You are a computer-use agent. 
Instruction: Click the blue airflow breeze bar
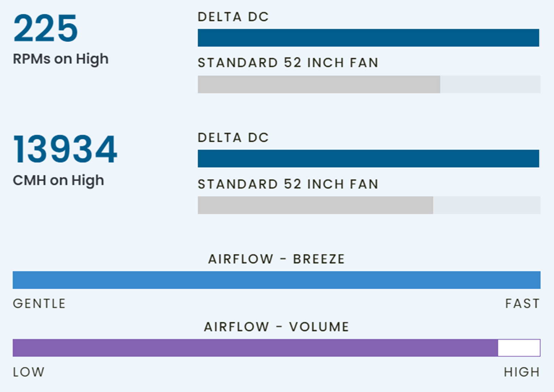click(x=276, y=280)
